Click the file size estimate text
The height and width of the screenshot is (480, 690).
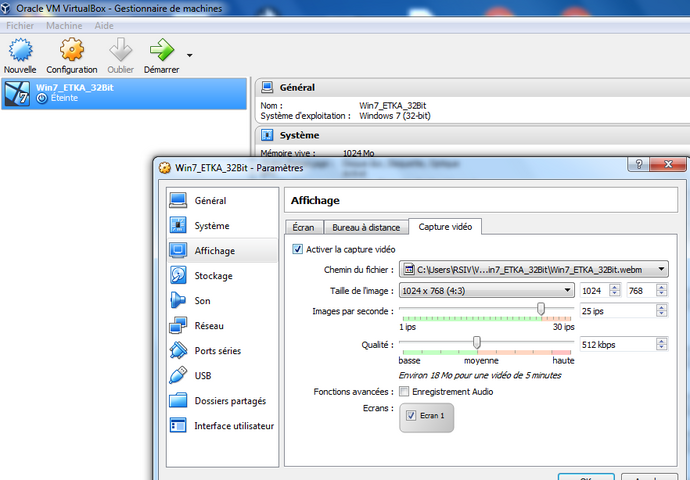coord(480,375)
